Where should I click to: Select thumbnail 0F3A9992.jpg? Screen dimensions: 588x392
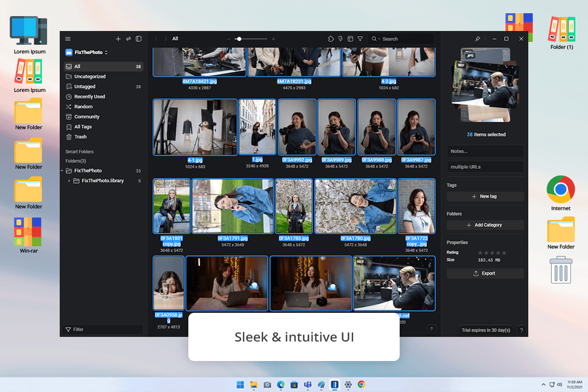pyautogui.click(x=297, y=127)
